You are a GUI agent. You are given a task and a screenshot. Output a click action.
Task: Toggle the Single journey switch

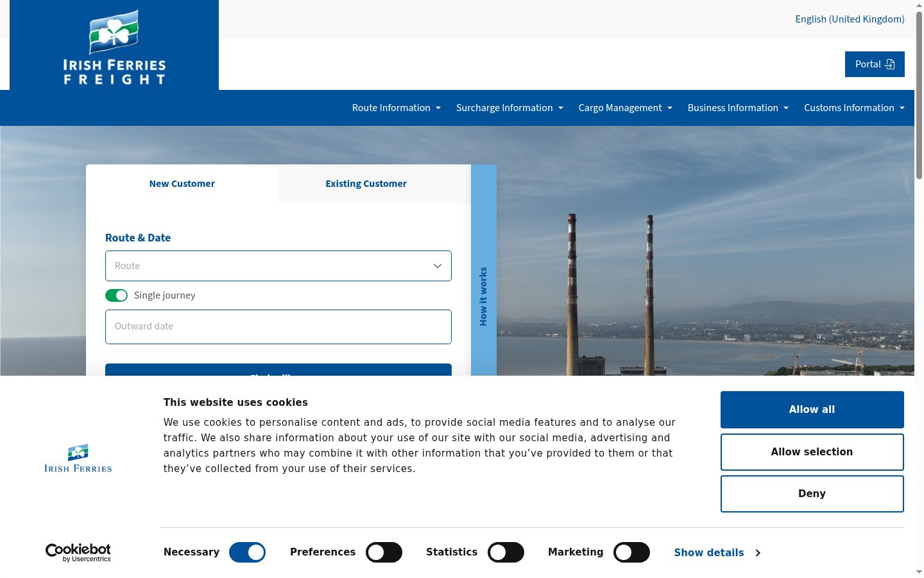point(116,295)
